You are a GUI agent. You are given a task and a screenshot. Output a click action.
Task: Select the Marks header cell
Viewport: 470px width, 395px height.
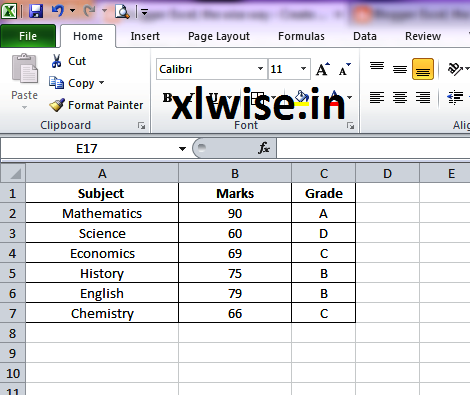[235, 193]
